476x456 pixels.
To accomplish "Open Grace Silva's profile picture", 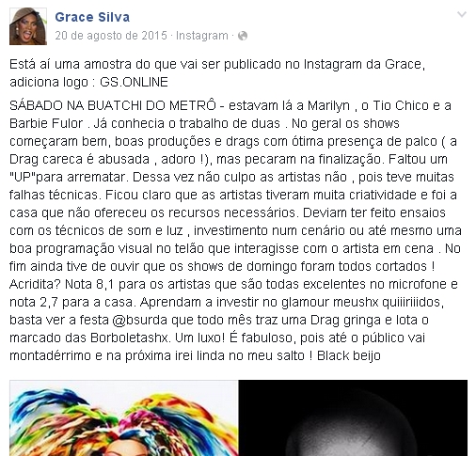I will (x=28, y=26).
